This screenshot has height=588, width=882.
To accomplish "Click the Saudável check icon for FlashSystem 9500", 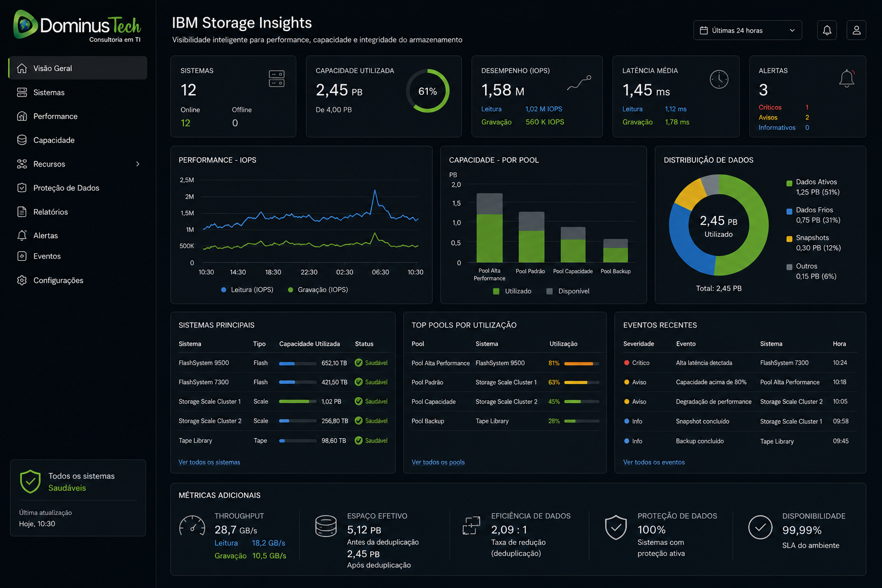I will 359,363.
